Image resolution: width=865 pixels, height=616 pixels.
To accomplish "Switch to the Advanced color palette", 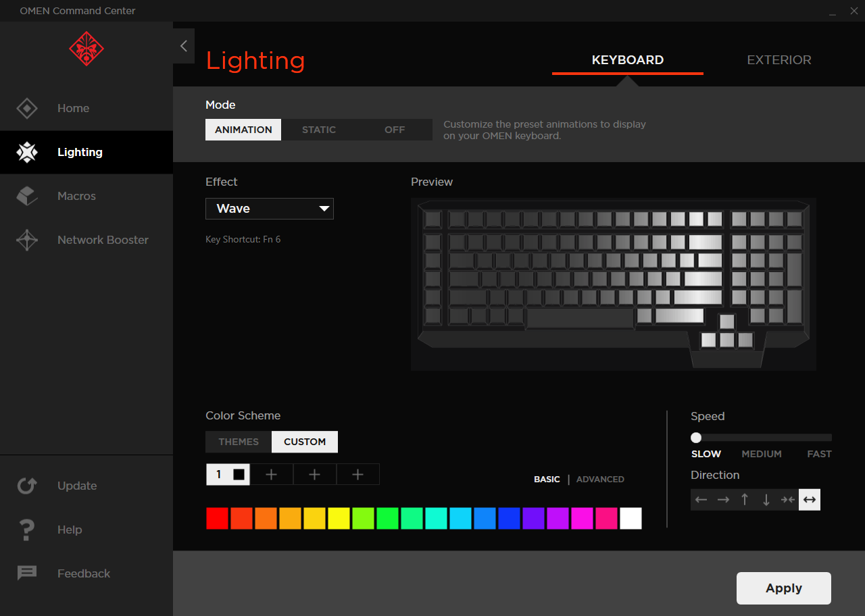I will click(x=600, y=480).
